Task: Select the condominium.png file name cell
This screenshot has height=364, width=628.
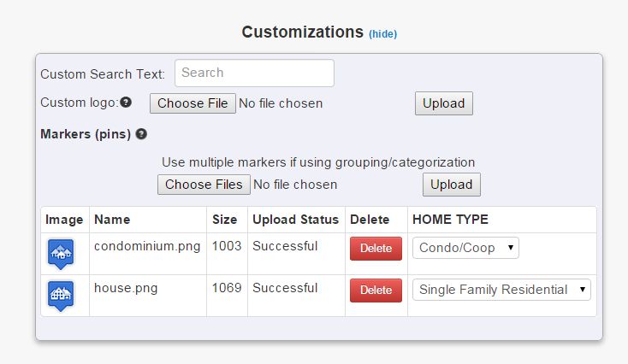Action: pos(147,246)
